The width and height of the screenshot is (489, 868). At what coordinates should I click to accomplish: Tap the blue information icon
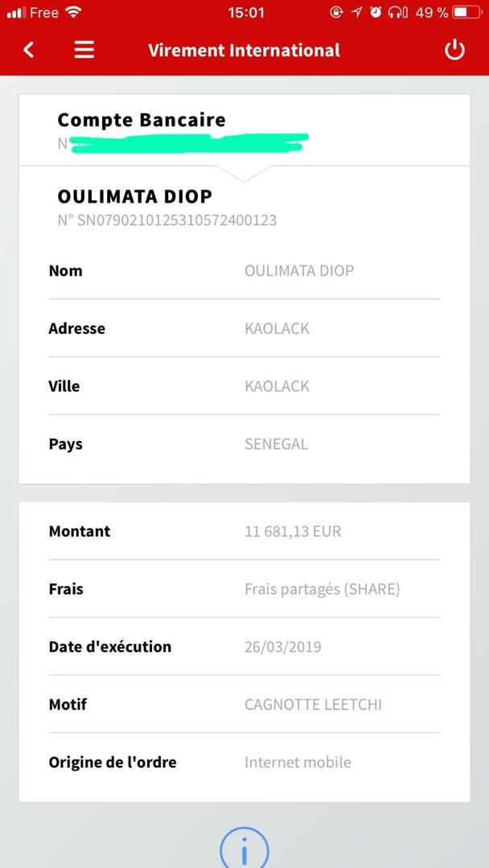pos(244,849)
